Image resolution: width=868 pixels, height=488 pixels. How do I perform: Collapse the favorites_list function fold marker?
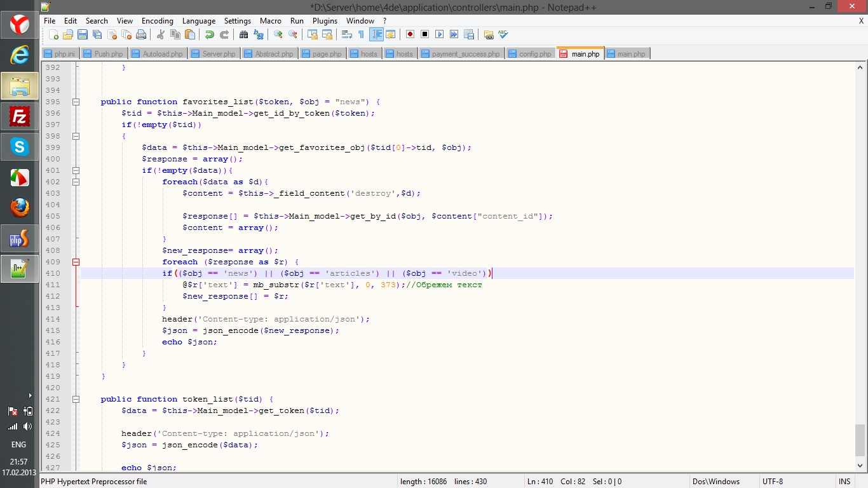point(76,102)
